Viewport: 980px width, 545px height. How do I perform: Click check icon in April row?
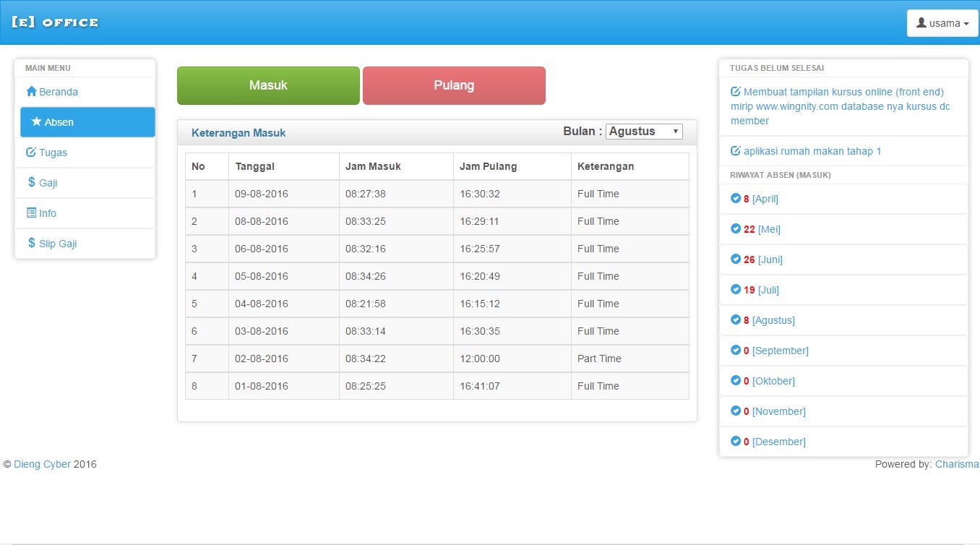(x=736, y=199)
